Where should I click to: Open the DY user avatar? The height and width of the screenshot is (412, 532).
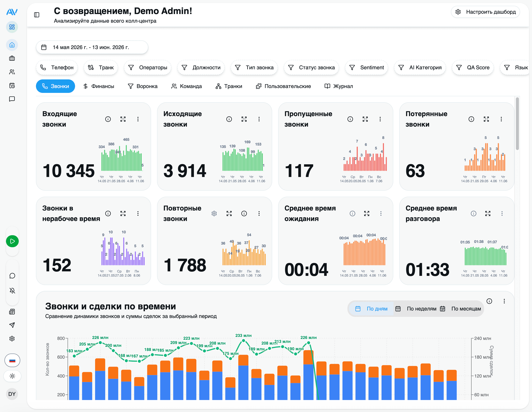[x=12, y=394]
